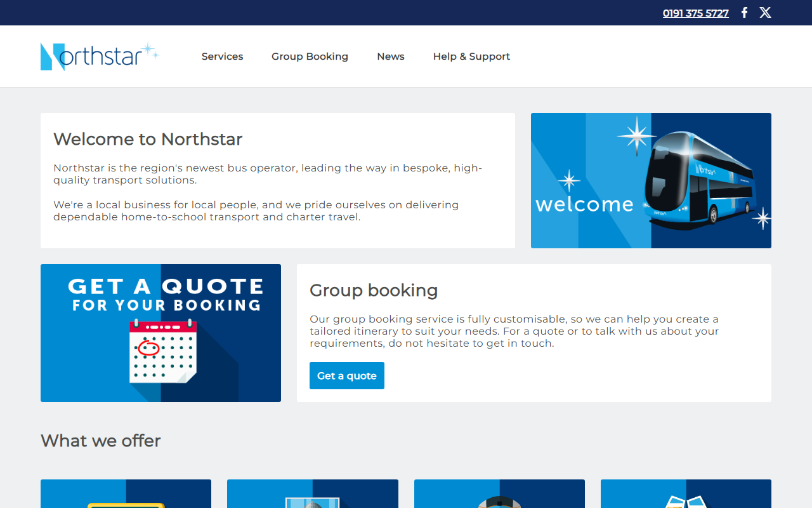Click the text starting 'We're a local business'
Viewport: 812px width, 508px height.
point(256,211)
